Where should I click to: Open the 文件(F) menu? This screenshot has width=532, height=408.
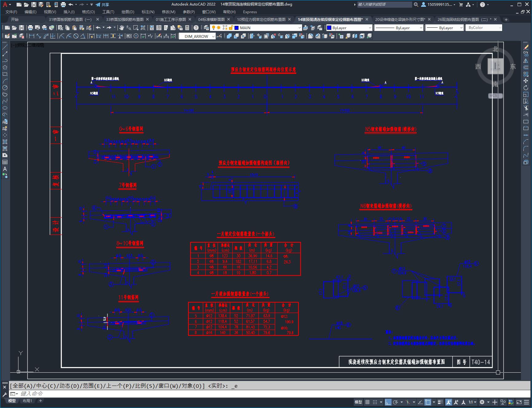tap(11, 12)
